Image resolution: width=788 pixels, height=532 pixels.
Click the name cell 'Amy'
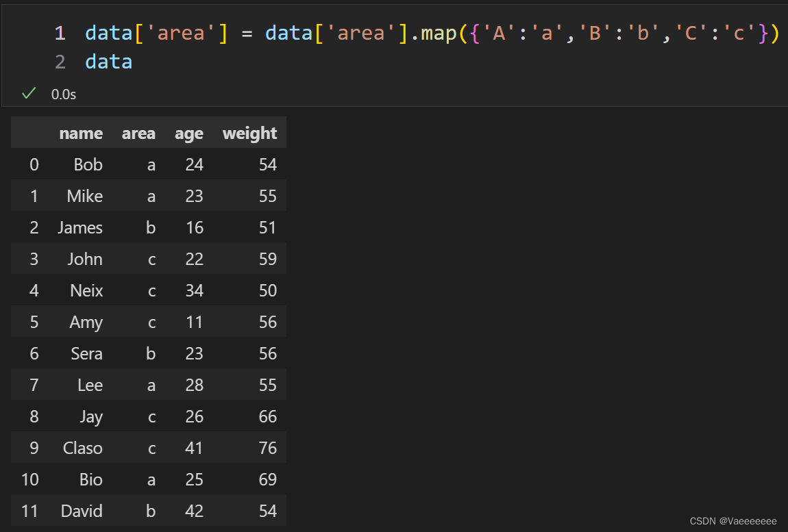tap(86, 322)
